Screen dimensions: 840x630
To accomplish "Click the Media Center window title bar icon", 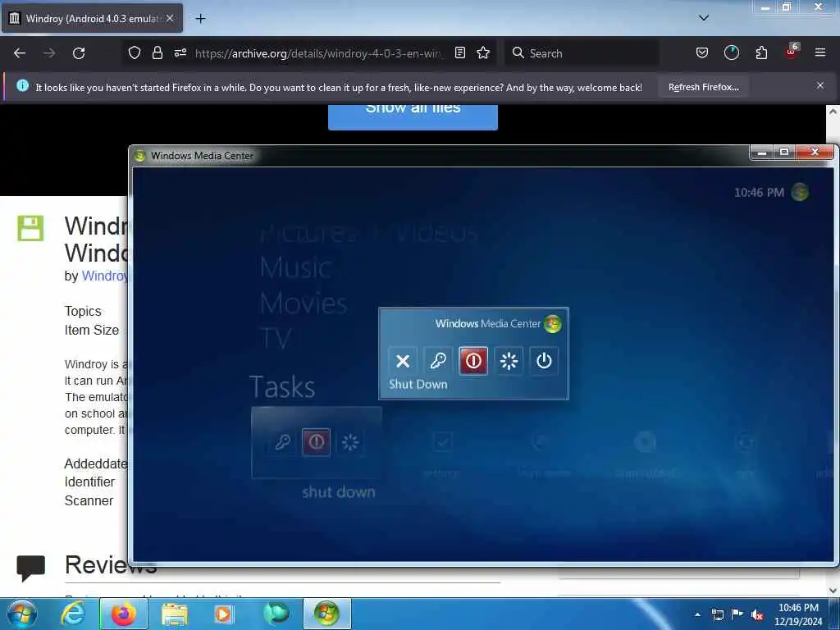I will [140, 156].
